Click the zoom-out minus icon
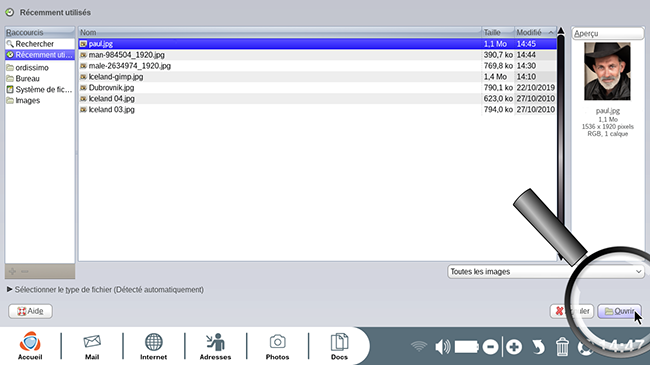 pyautogui.click(x=490, y=347)
